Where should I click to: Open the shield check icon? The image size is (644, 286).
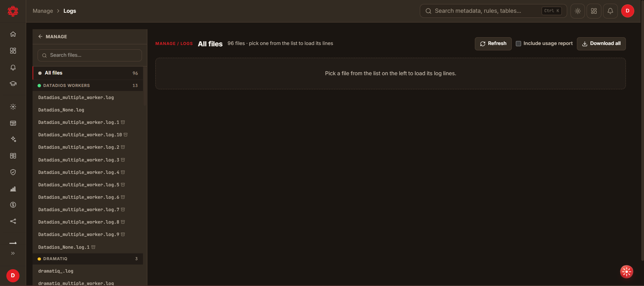coord(13,172)
